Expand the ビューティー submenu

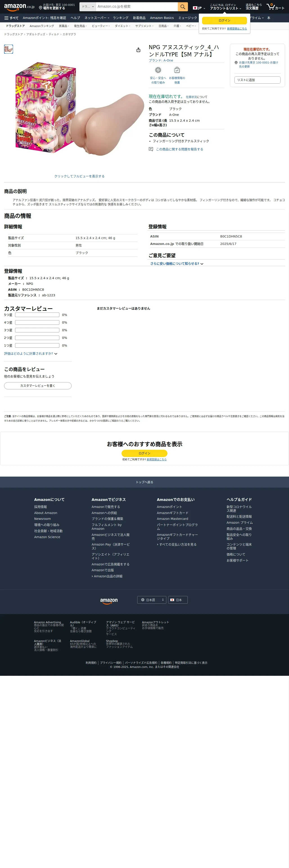point(101,26)
